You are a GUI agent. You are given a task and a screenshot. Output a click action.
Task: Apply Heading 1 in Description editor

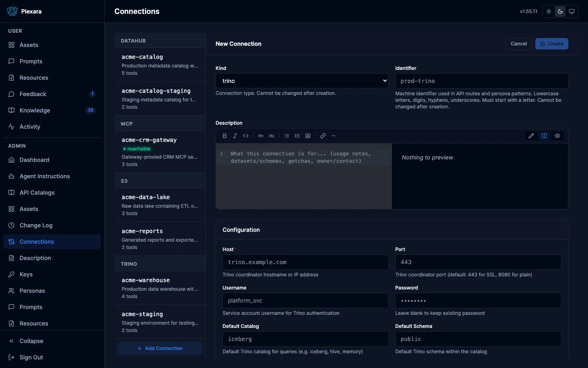(x=261, y=136)
